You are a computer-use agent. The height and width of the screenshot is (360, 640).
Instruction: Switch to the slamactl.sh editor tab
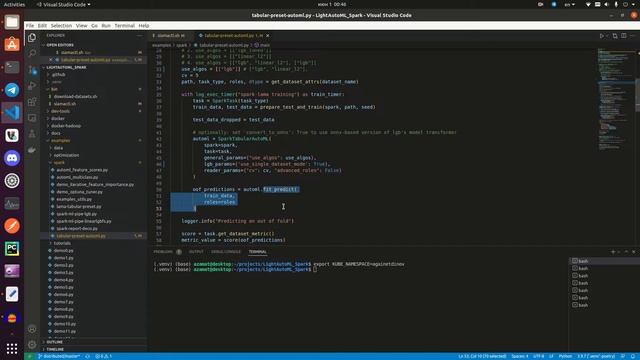(171, 36)
